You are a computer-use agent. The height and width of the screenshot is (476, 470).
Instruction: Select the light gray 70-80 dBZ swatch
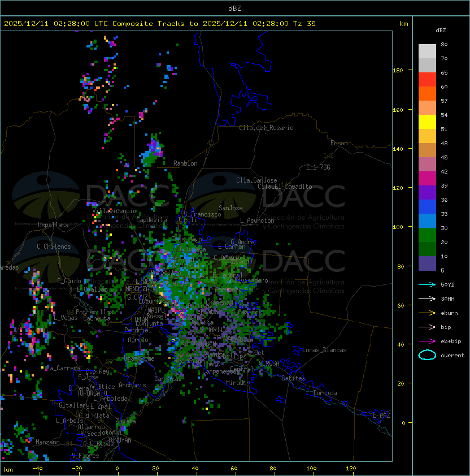[427, 51]
